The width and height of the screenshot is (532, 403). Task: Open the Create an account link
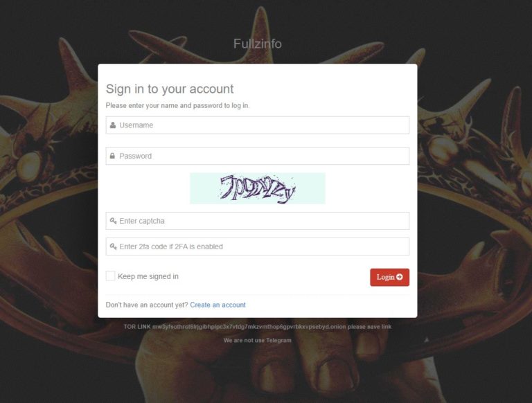tap(218, 305)
